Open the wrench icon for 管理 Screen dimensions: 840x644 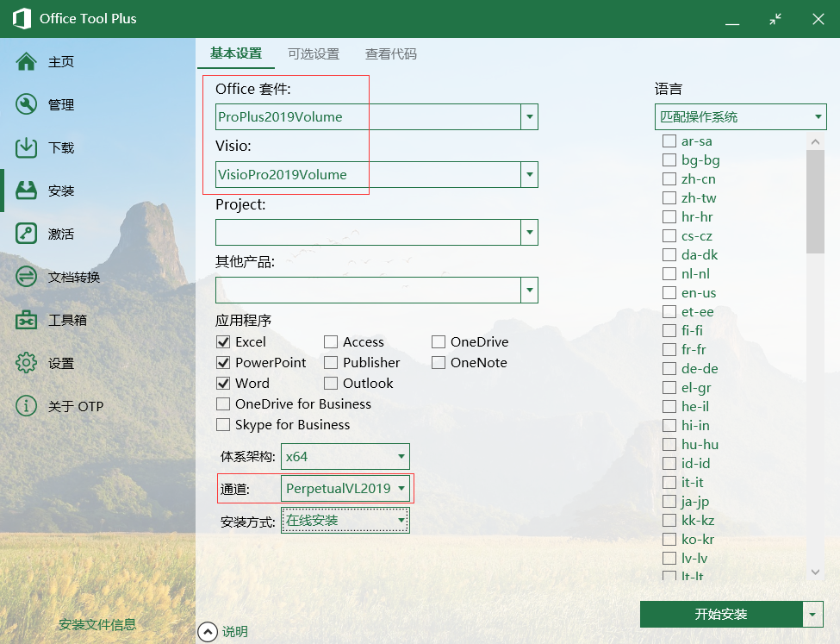(26, 105)
